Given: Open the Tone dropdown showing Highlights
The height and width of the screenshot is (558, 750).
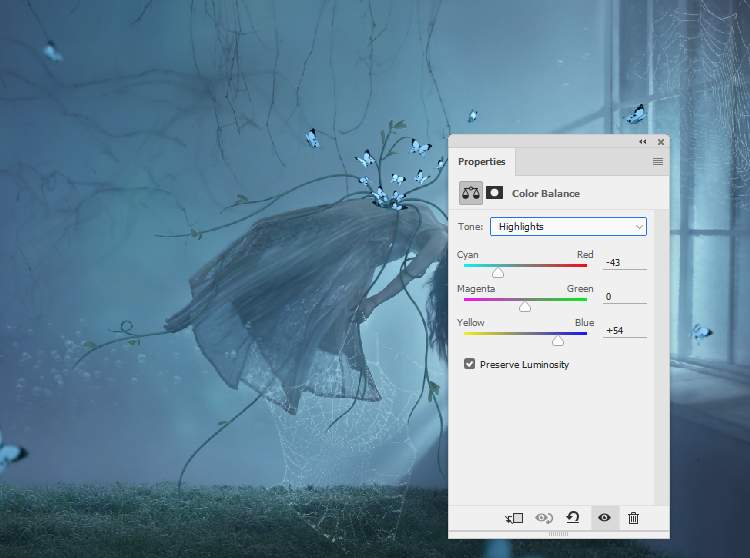Looking at the screenshot, I should (x=568, y=227).
